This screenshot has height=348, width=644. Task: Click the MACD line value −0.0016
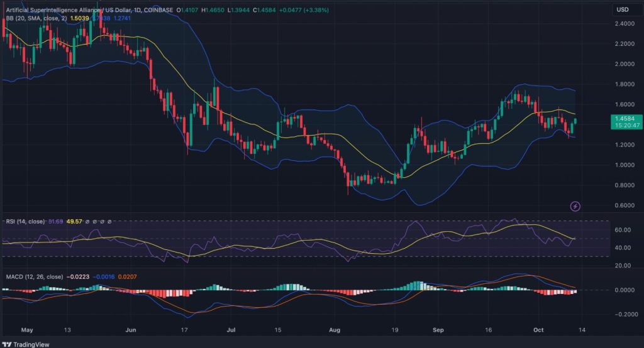tap(104, 276)
